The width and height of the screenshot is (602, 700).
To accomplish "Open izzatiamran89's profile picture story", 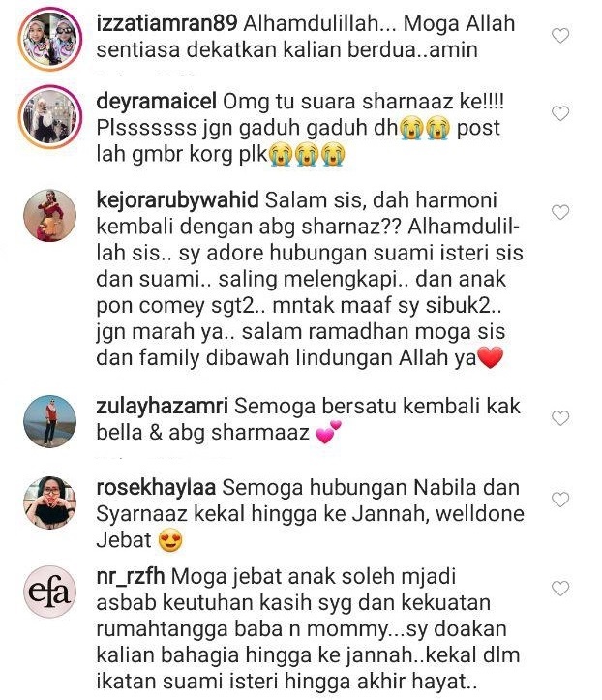I will click(50, 40).
